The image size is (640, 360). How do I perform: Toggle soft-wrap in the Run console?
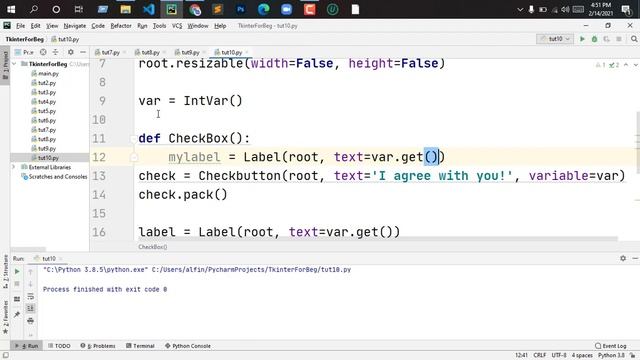coord(31,296)
